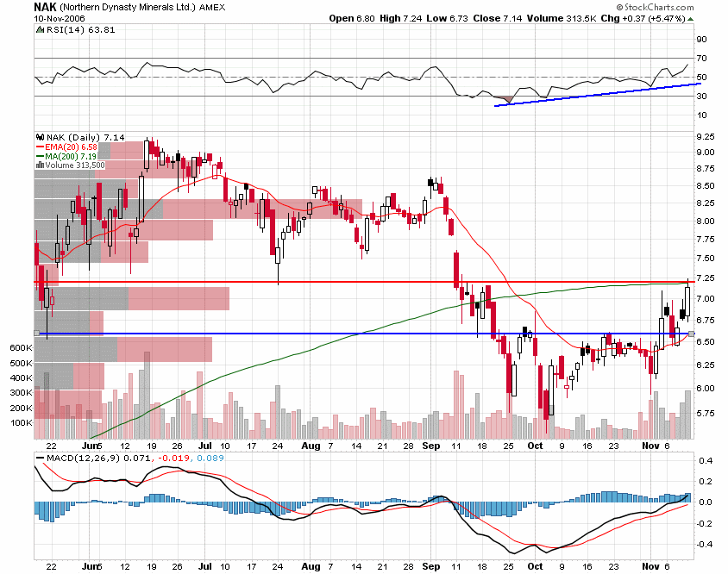728x574 pixels.
Task: Click the blue MACD histogram value 0.089
Action: (210, 458)
